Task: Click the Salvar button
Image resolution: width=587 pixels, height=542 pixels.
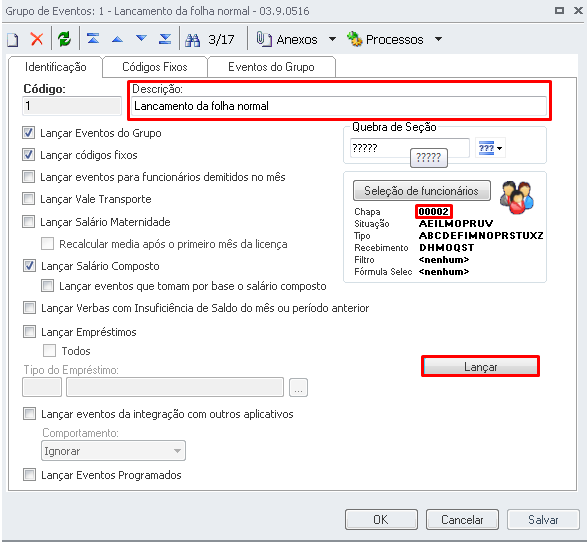Action: pyautogui.click(x=543, y=520)
